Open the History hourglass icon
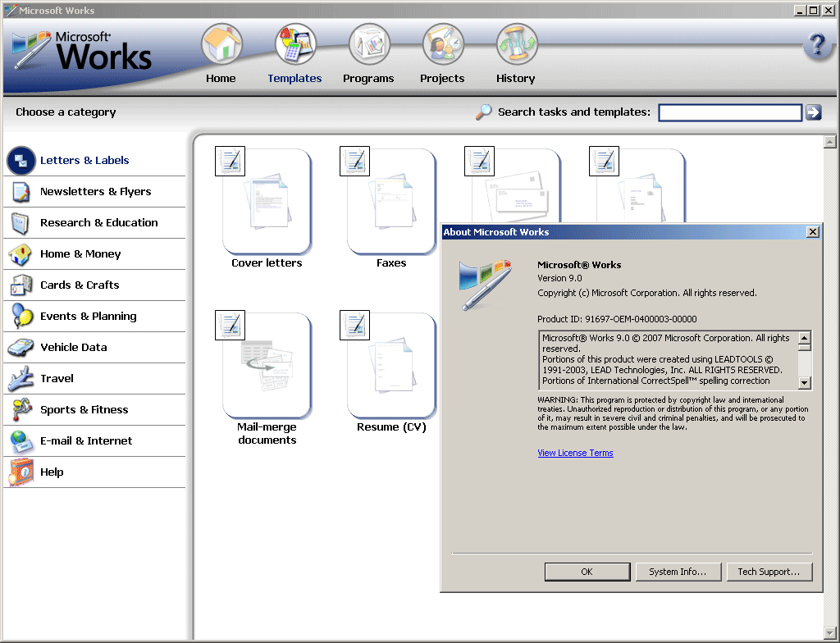 (x=517, y=44)
